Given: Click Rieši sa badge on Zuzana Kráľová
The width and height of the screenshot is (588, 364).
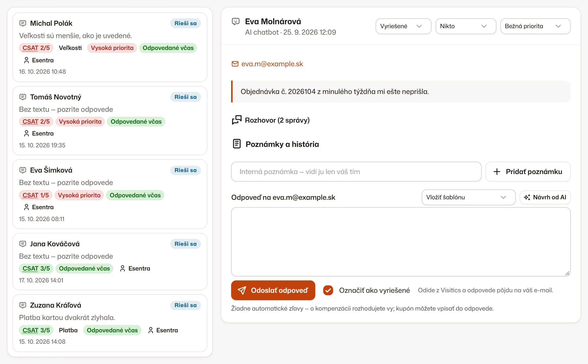Looking at the screenshot, I should point(185,305).
